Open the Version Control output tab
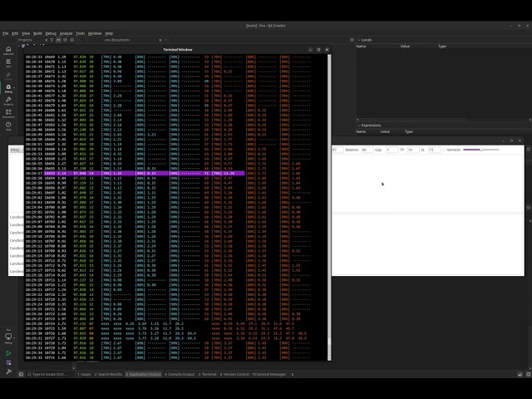The width and height of the screenshot is (532, 399). [234, 374]
